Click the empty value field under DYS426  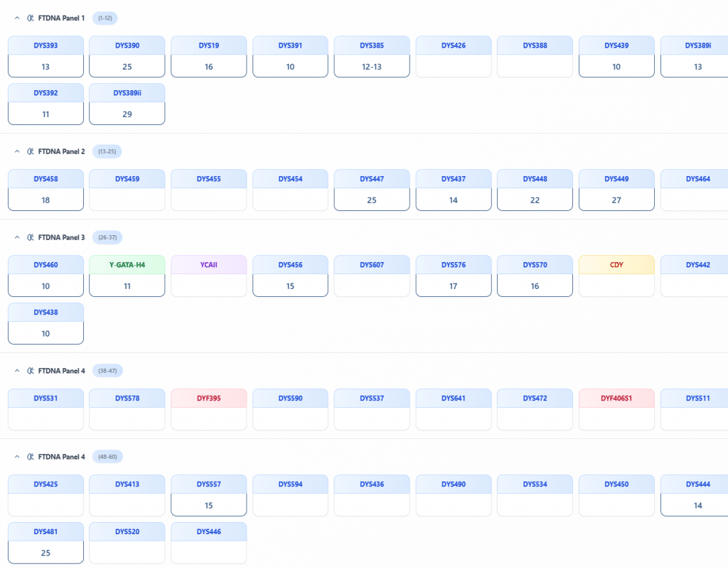coord(454,67)
